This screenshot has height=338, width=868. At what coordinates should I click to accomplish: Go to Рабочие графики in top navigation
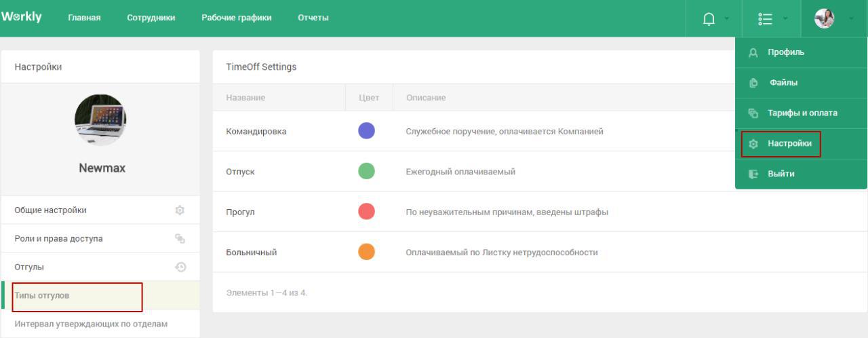coord(237,18)
